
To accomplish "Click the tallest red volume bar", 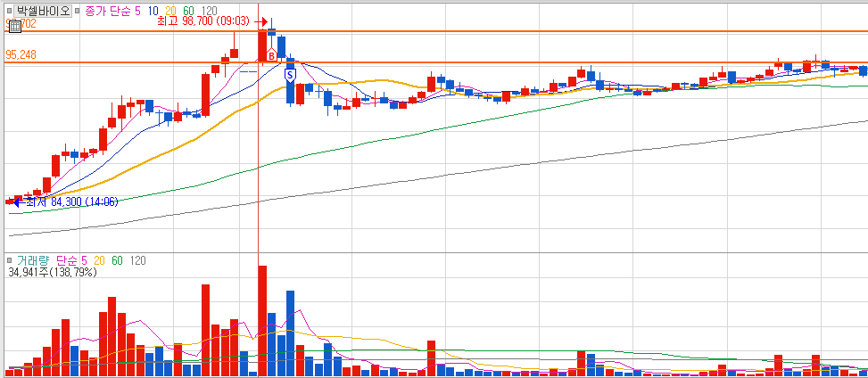I will (262, 321).
